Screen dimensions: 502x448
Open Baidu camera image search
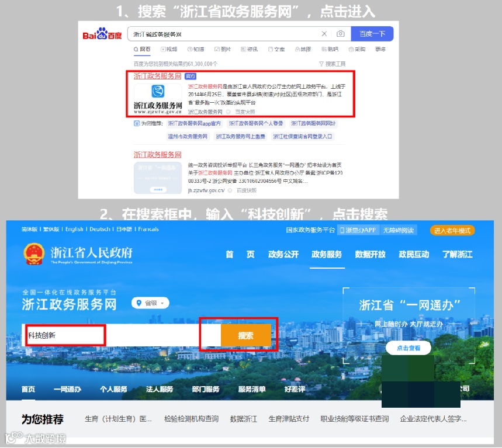[x=340, y=34]
